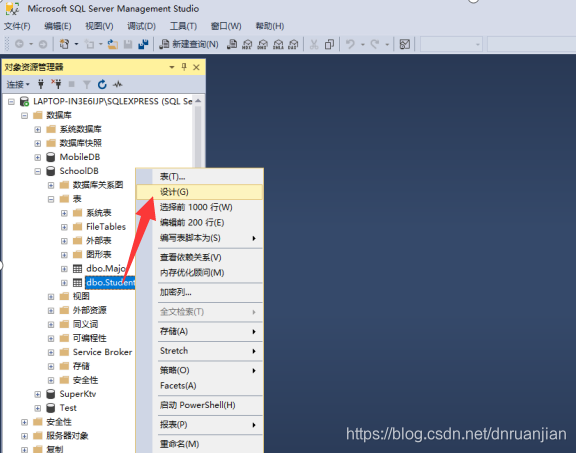Image resolution: width=576 pixels, height=453 pixels.
Task: Click the Save single-disk icon
Action: pyautogui.click(x=128, y=44)
